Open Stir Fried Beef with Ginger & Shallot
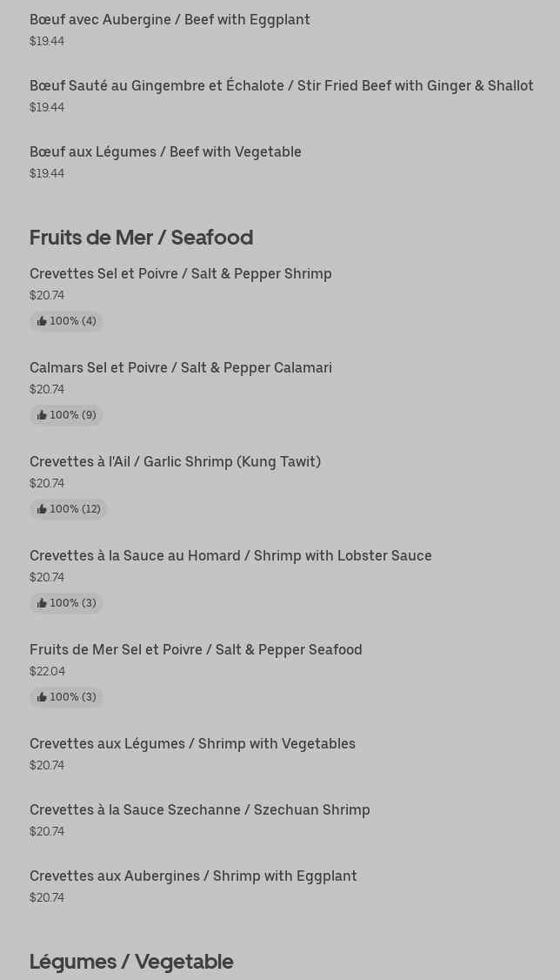The image size is (560, 980). [281, 85]
